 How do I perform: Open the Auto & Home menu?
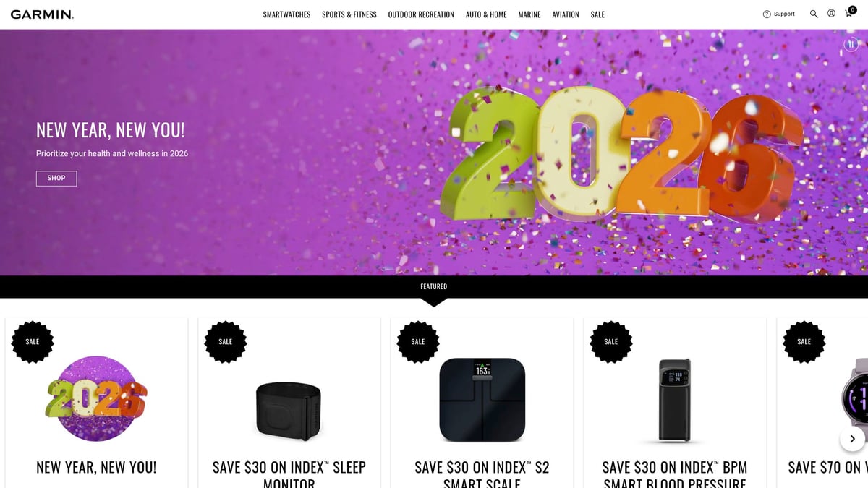(x=486, y=14)
